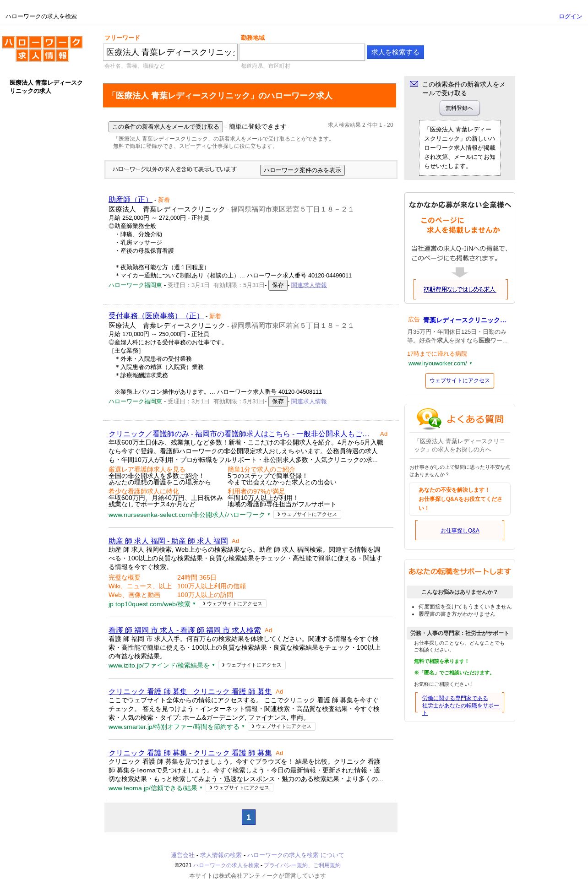Expand the jp.top10quest.com ad dropdown arrow
This screenshot has height=885, width=588.
pos(194,604)
